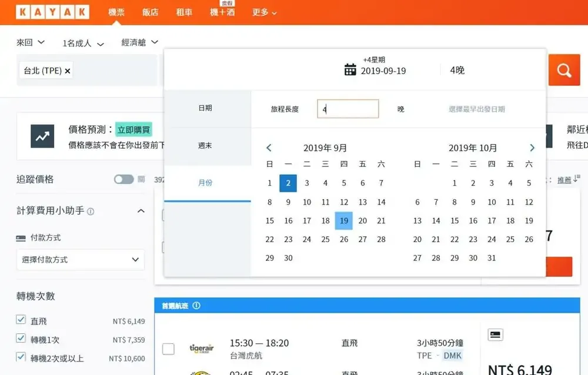588x375 pixels.
Task: Click the KAYAK logo
Action: pyautogui.click(x=52, y=12)
